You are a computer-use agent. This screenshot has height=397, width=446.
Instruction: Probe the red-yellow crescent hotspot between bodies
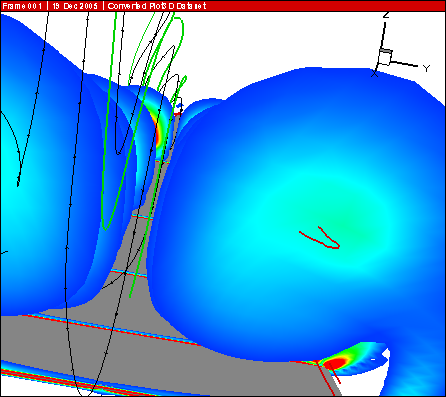[159, 132]
